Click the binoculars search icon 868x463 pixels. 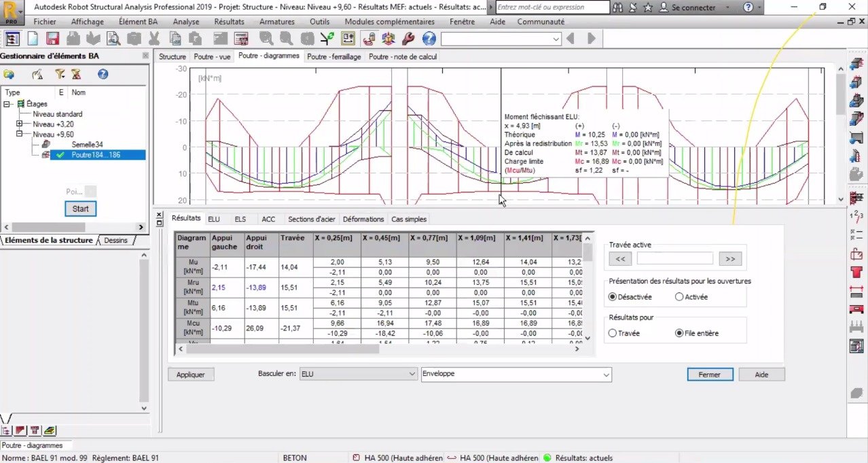618,7
